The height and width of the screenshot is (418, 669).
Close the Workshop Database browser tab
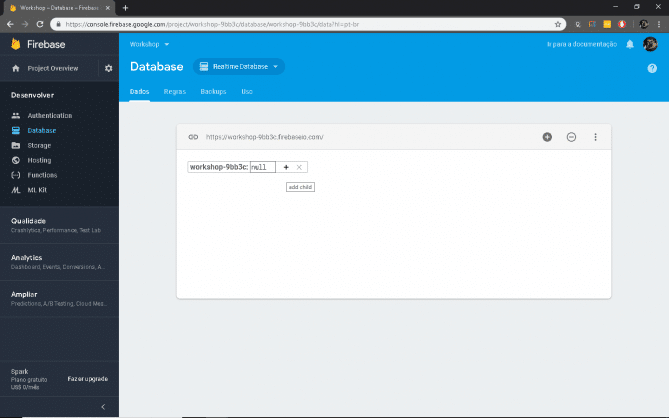[x=108, y=8]
